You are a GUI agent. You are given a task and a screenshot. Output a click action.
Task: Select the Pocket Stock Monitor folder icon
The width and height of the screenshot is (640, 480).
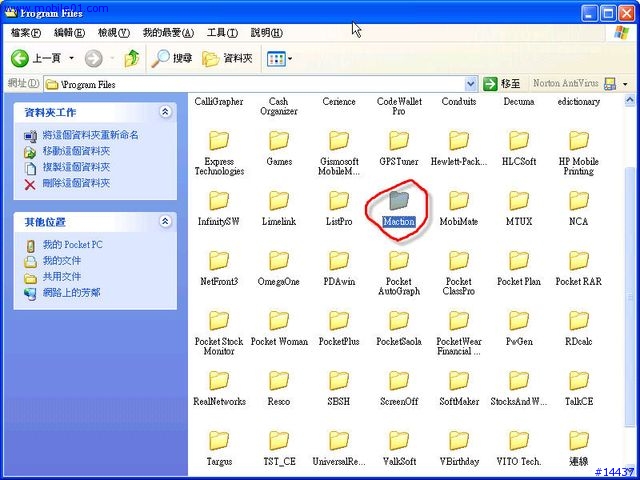(x=219, y=320)
